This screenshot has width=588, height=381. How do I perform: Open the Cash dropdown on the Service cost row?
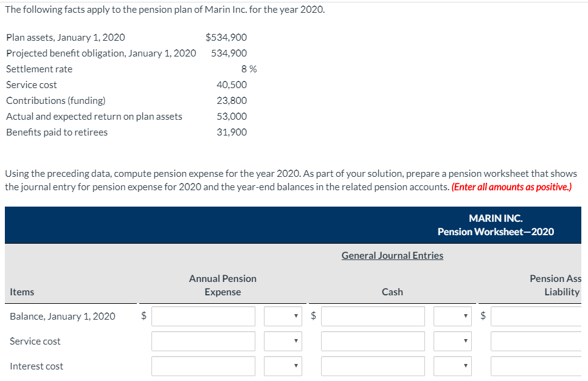tap(452, 341)
